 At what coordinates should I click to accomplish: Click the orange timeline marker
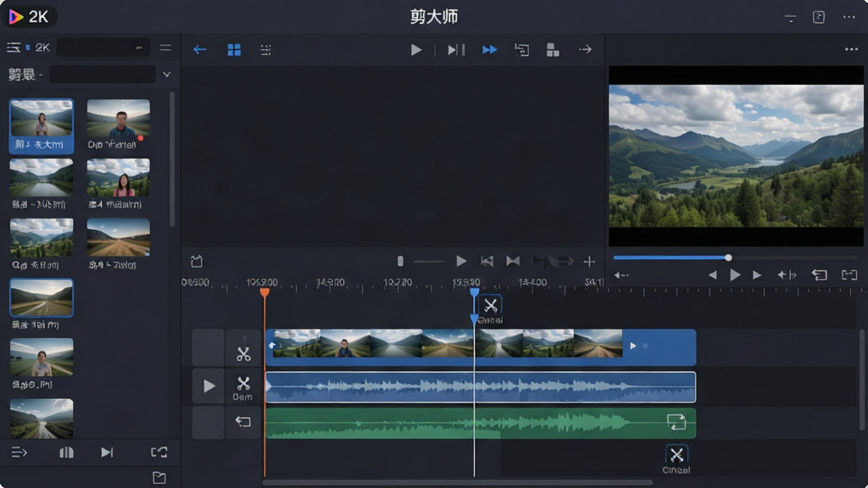[264, 291]
